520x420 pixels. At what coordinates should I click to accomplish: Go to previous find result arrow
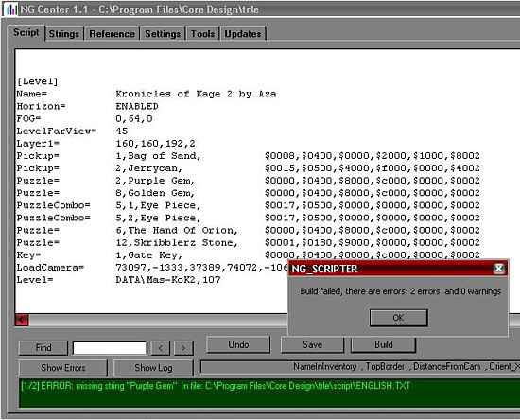click(161, 348)
